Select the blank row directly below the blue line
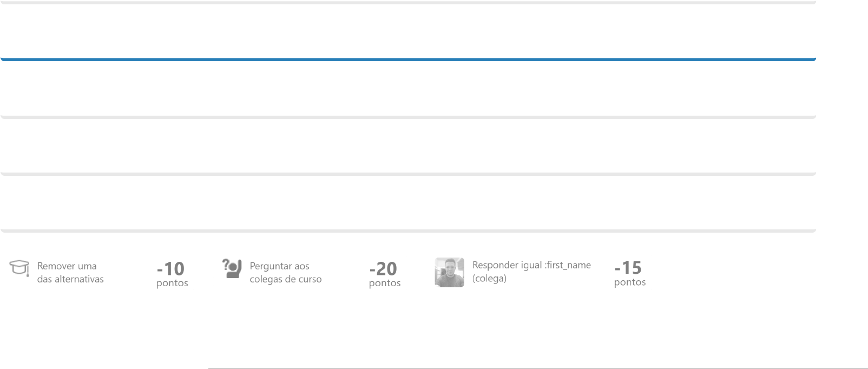 (408, 89)
